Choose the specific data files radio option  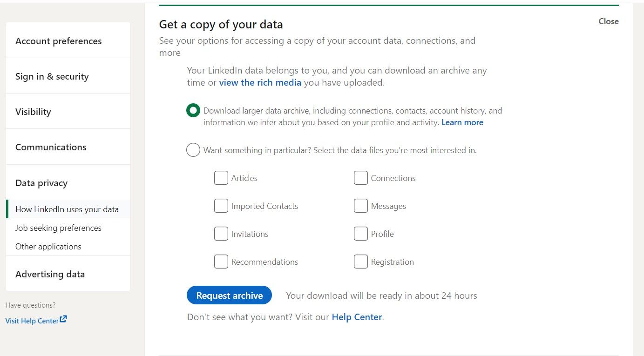pyautogui.click(x=193, y=150)
